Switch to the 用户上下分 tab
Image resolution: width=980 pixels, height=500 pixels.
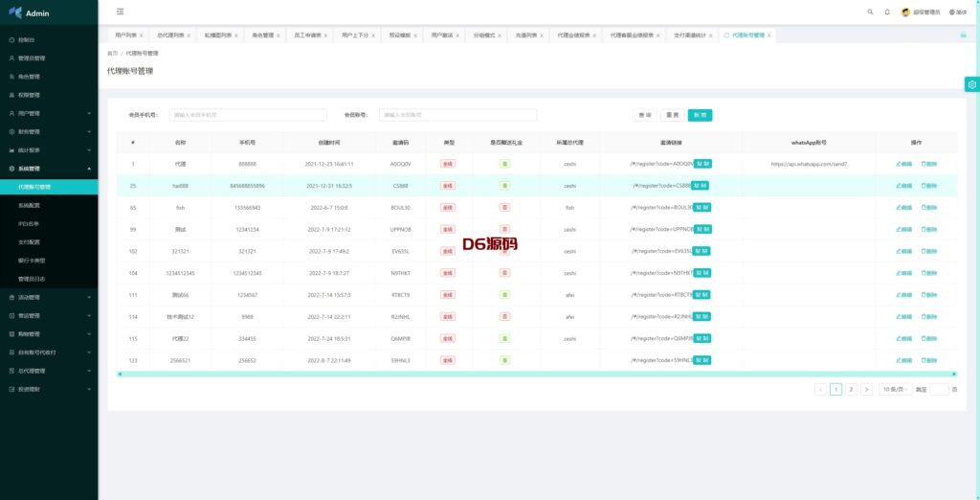[355, 35]
